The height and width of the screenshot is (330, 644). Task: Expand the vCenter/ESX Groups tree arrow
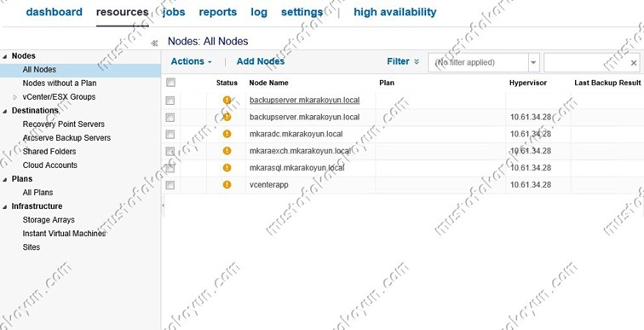click(15, 97)
